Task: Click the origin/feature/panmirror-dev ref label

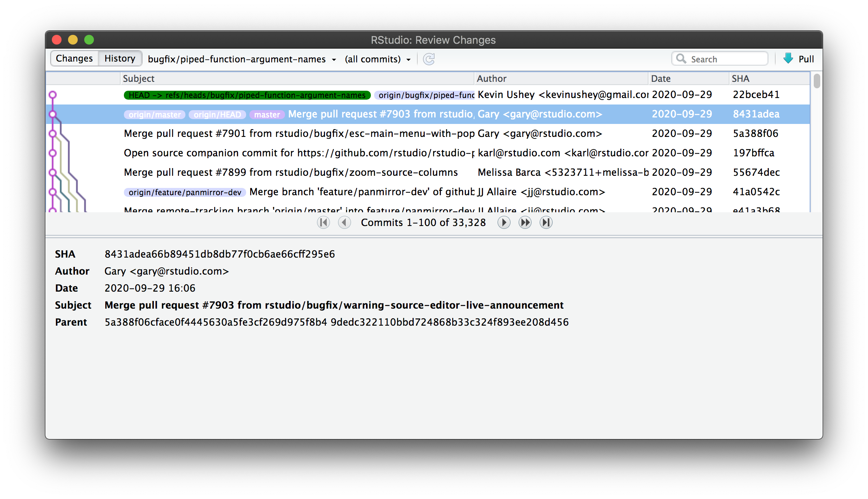Action: coord(185,192)
